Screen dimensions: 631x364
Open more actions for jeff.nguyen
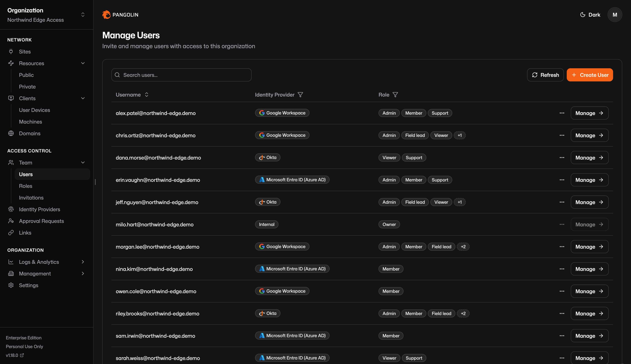click(x=562, y=202)
